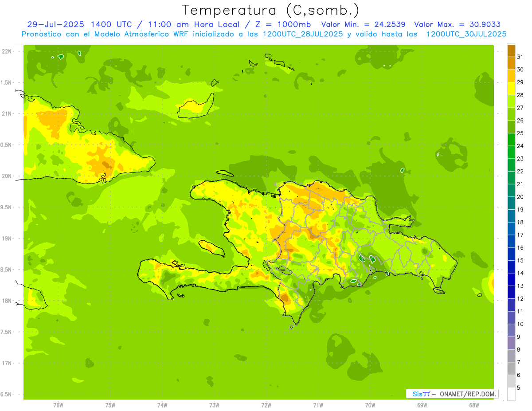Click green legend swatch between 24 and 25

(511, 139)
